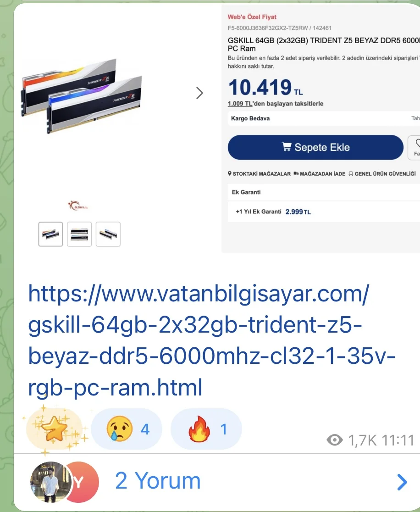Open commenter's profile photo avatar
The height and width of the screenshot is (512, 420).
(50, 482)
